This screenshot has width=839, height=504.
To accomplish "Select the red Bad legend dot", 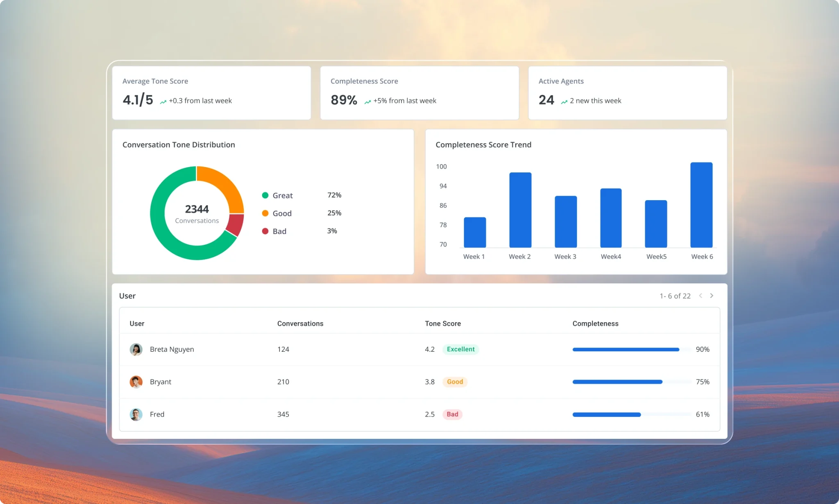I will (x=265, y=231).
